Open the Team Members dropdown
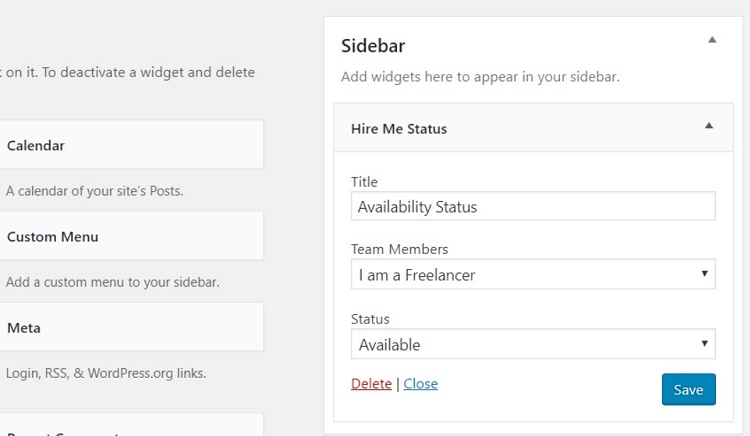 533,274
